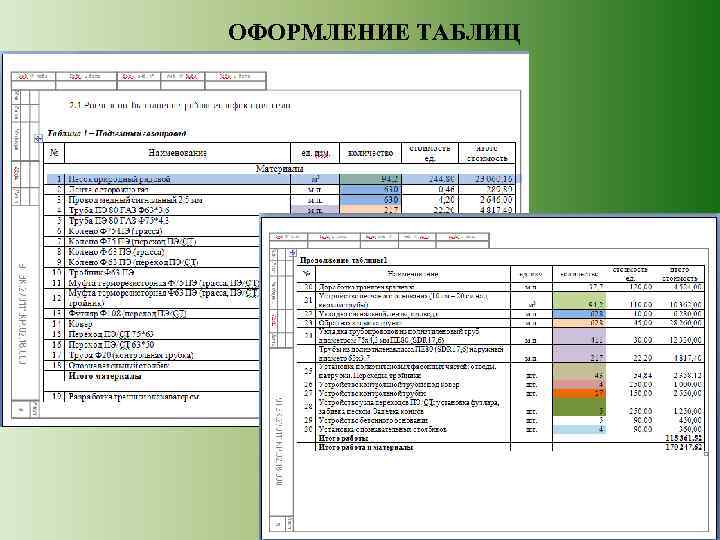This screenshot has height=540, width=720.
Task: Click the 'Материалы' section row
Action: (280, 169)
